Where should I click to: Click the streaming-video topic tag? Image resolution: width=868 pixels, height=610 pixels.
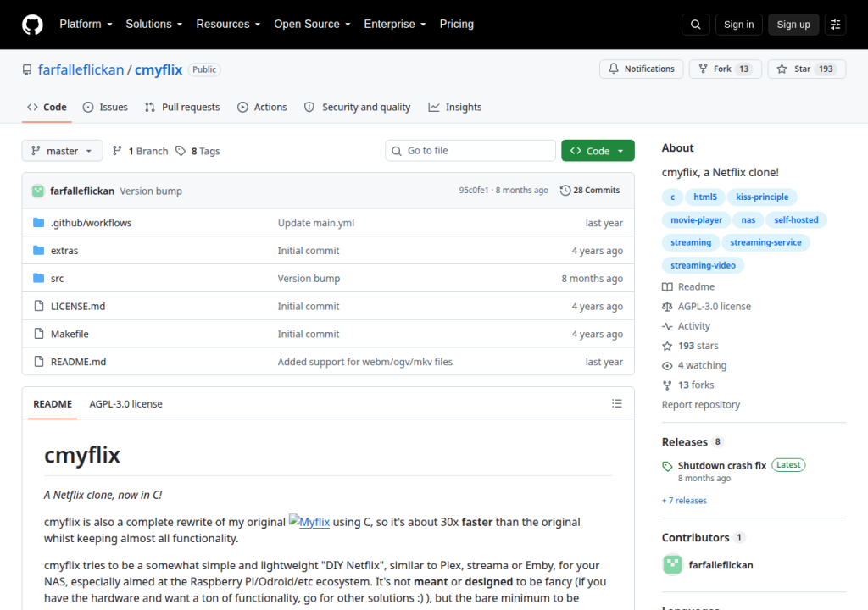pyautogui.click(x=703, y=265)
